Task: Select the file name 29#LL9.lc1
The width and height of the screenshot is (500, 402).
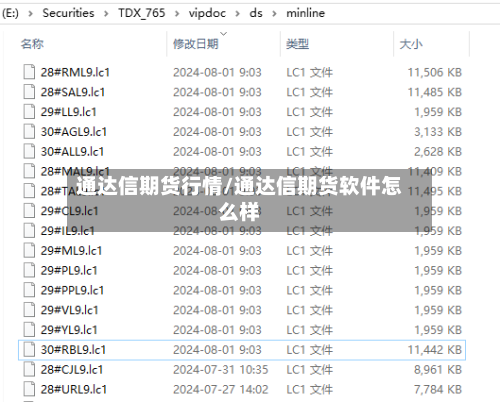Action: click(x=69, y=112)
